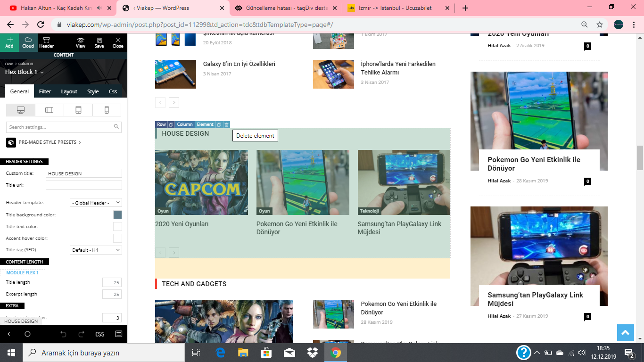Click the scroll-to-top arrow button
This screenshot has height=362, width=644.
[625, 333]
